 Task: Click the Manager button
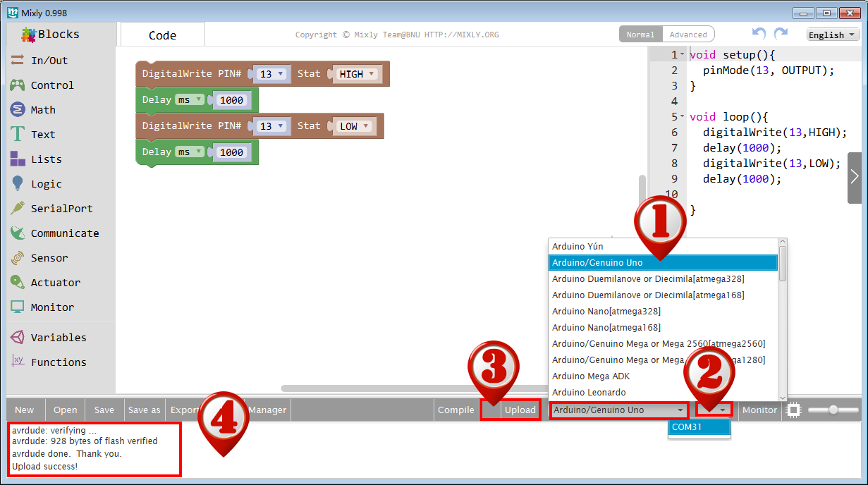[267, 410]
